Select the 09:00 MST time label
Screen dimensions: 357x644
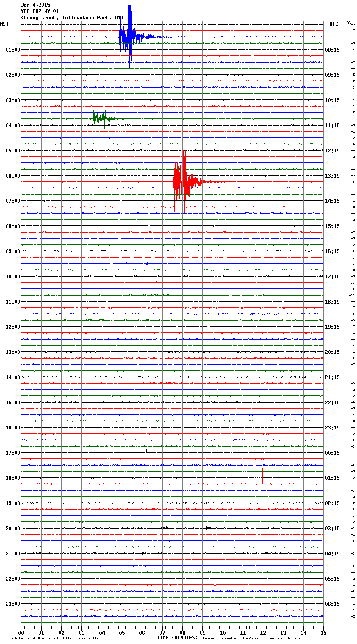click(13, 251)
